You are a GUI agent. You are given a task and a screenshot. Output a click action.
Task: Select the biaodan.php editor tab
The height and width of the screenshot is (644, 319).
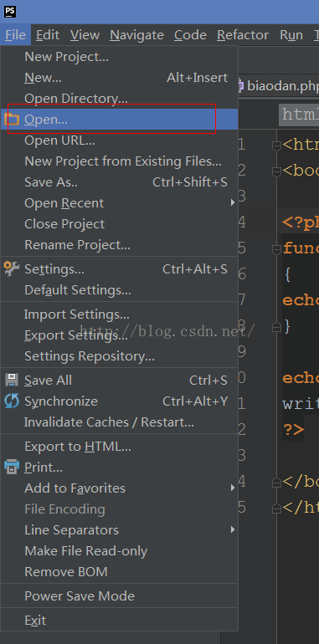(278, 86)
